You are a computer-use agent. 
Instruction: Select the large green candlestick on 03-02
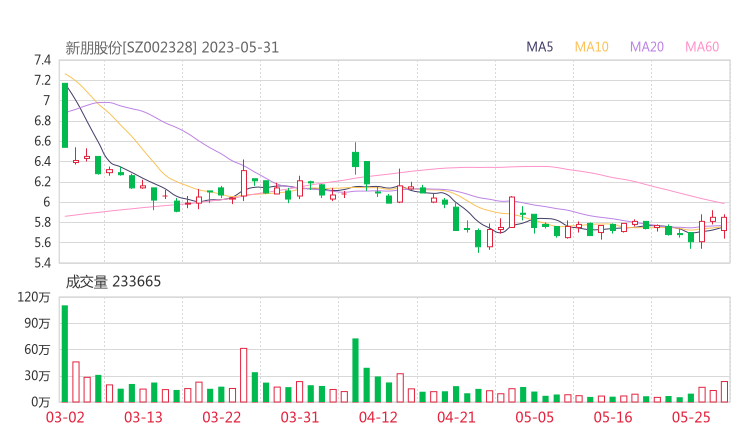pyautogui.click(x=65, y=115)
